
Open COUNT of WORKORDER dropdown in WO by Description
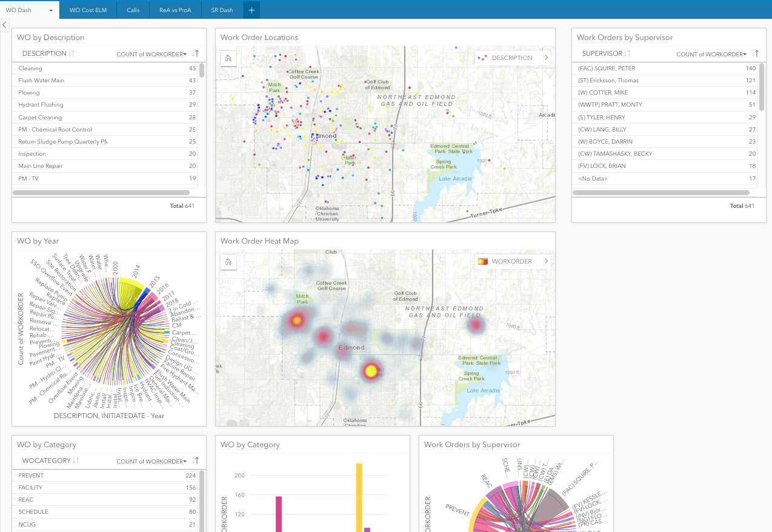151,55
